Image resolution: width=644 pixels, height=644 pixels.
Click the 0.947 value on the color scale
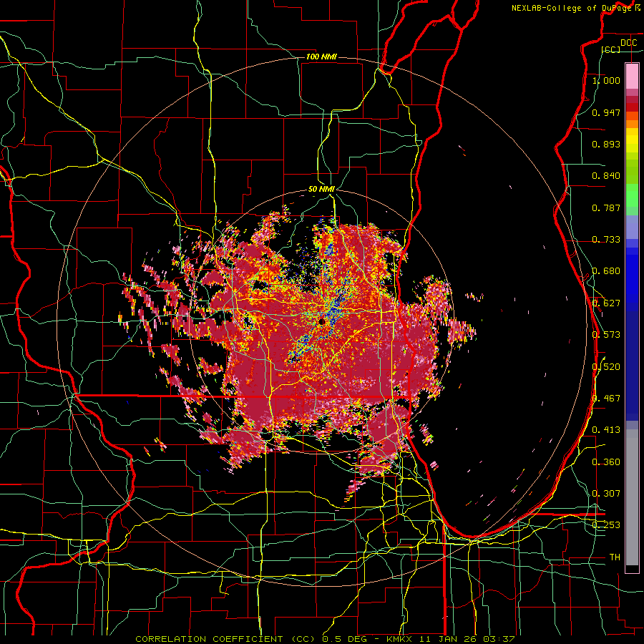606,112
